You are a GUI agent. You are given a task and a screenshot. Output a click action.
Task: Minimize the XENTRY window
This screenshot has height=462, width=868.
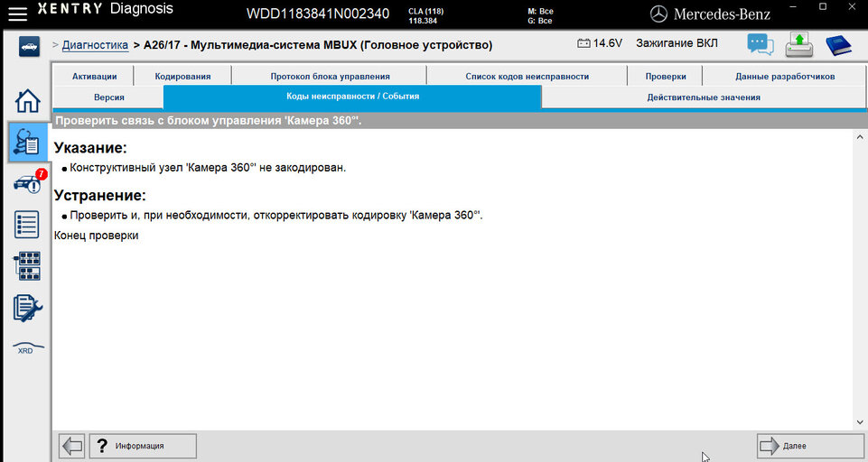[793, 7]
